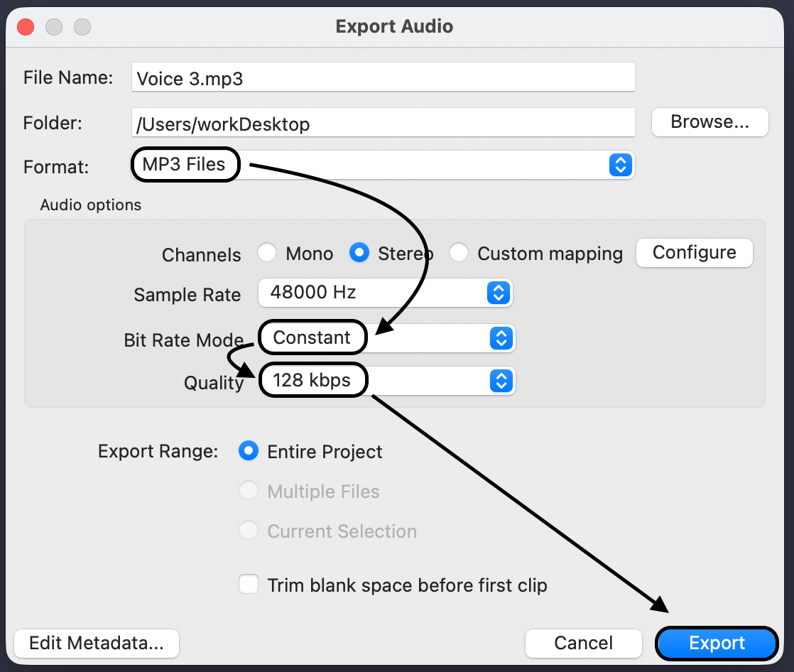
Task: Click the Export Audio title bar text
Action: tap(394, 27)
